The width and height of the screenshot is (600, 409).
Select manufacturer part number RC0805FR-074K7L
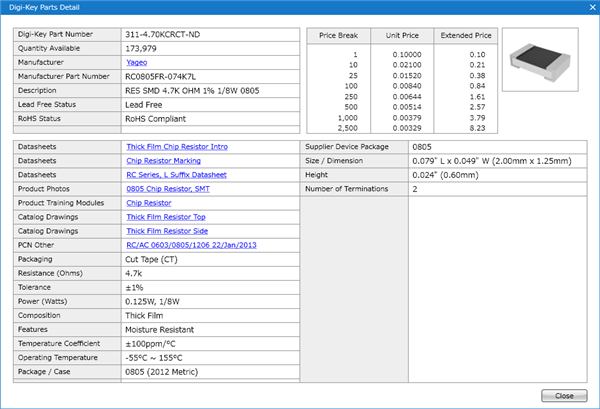[161, 77]
